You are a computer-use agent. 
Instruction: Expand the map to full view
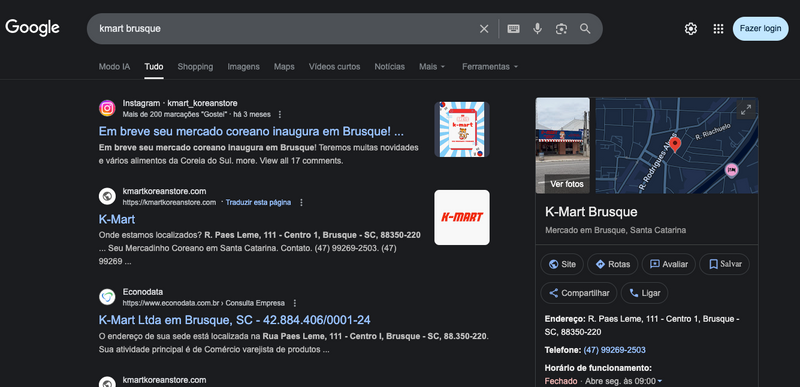click(x=746, y=110)
